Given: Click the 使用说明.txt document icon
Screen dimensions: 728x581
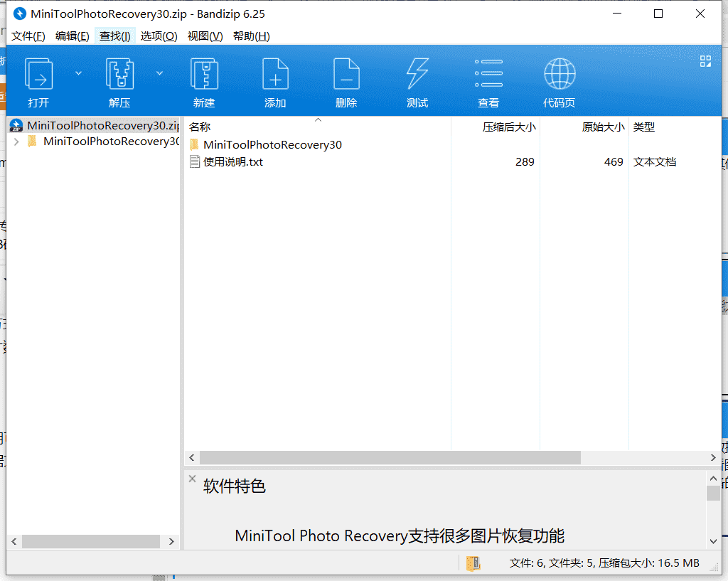Looking at the screenshot, I should [x=195, y=161].
